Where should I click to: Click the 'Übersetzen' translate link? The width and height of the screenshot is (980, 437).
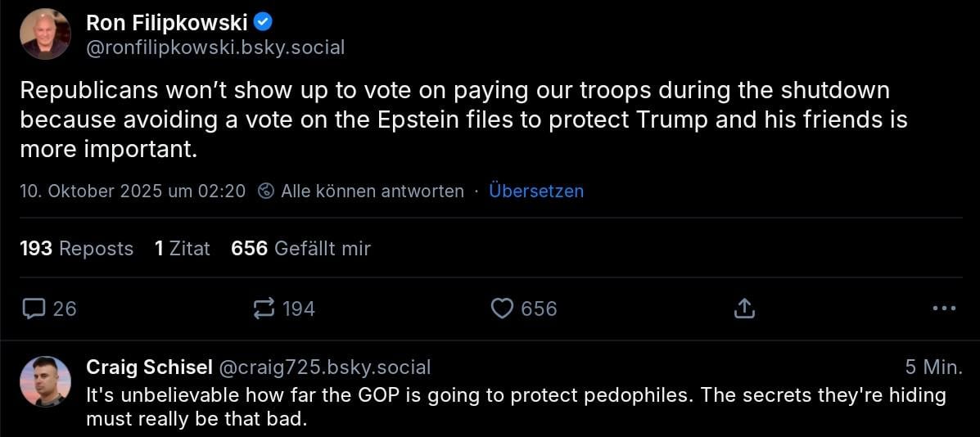pos(536,191)
